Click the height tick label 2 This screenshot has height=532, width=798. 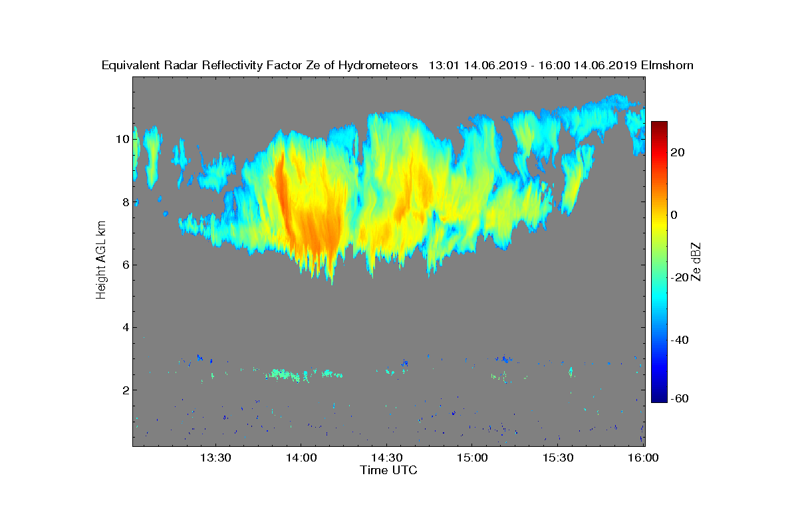click(125, 390)
